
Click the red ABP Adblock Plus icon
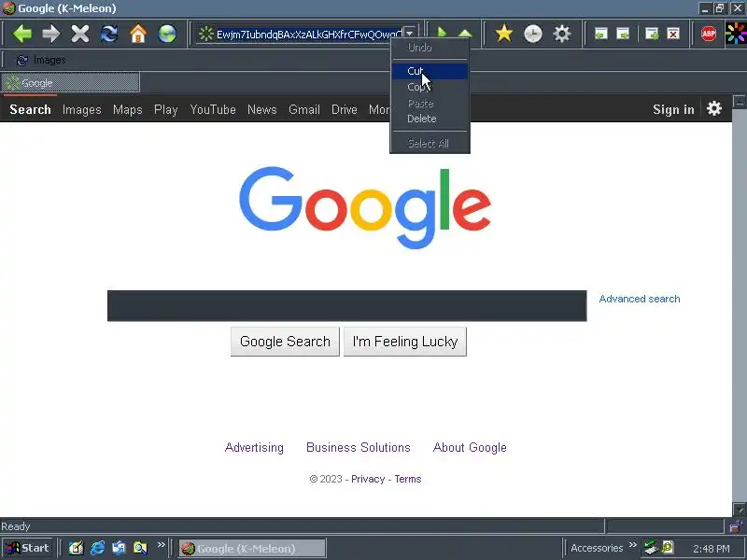(x=709, y=34)
